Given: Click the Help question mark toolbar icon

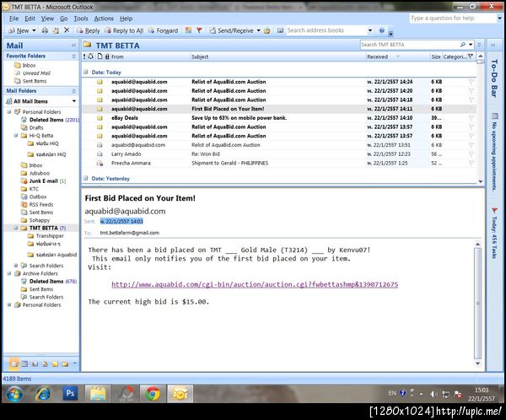Looking at the screenshot, I should coord(382,30).
